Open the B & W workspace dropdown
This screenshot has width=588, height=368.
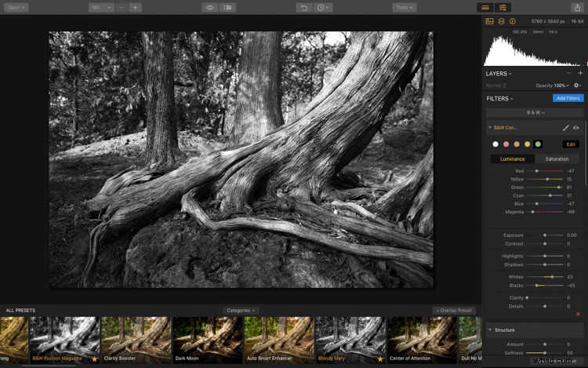point(535,112)
